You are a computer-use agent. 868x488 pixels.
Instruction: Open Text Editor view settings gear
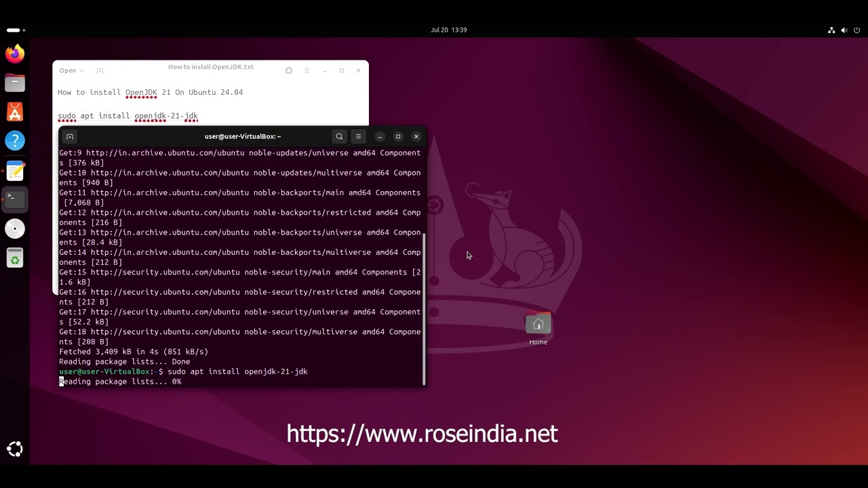point(289,70)
